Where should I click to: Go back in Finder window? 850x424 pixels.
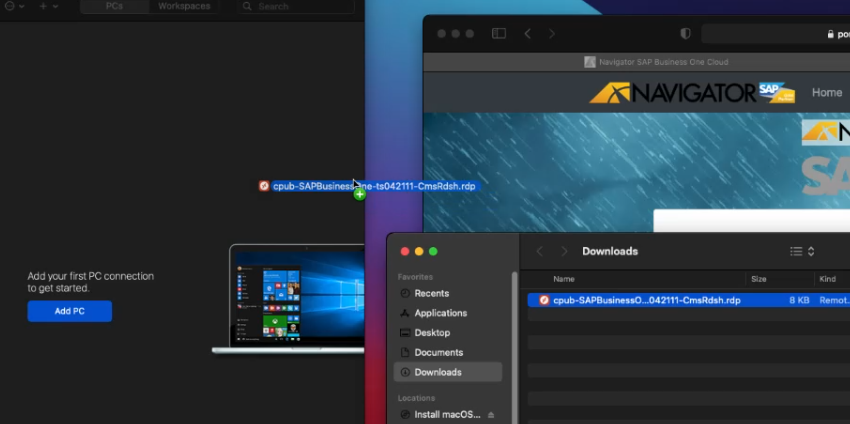(539, 251)
